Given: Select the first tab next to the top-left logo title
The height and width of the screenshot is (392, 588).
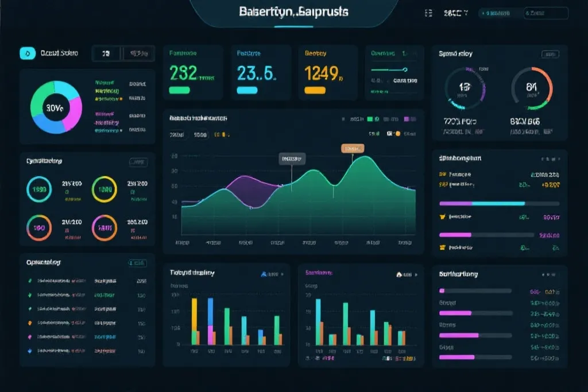Looking at the screenshot, I should coord(106,53).
